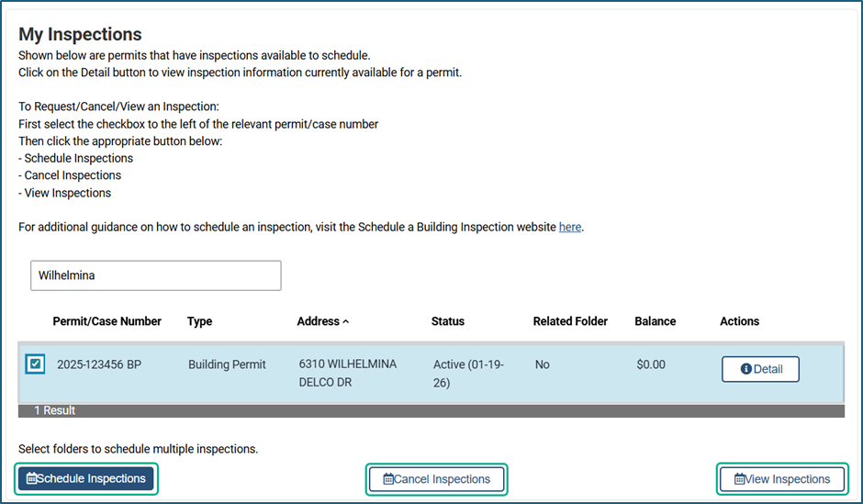The height and width of the screenshot is (504, 863).
Task: Sort by Permit/Case Number column header
Action: tap(106, 321)
